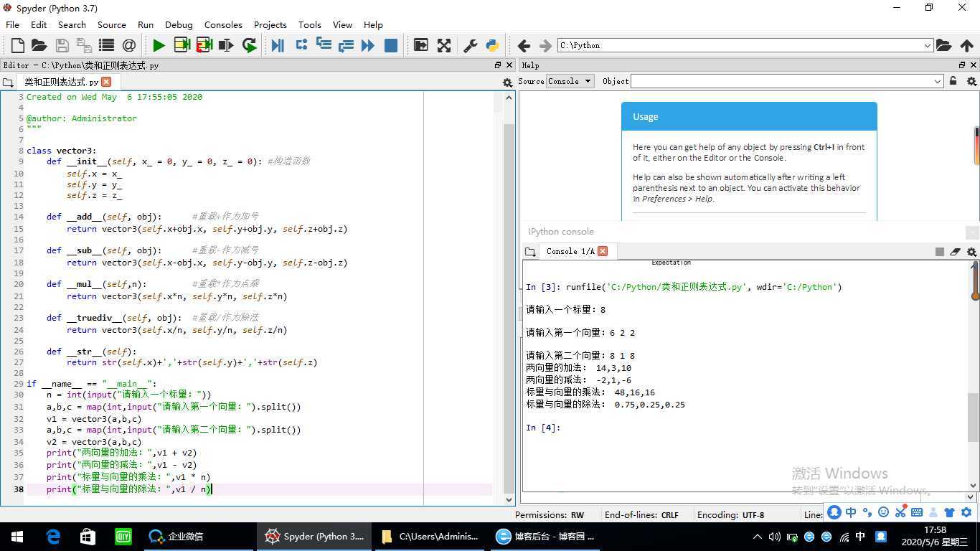Screen dimensions: 980x551
Task: Open IPython console options gear
Action: coord(971,252)
